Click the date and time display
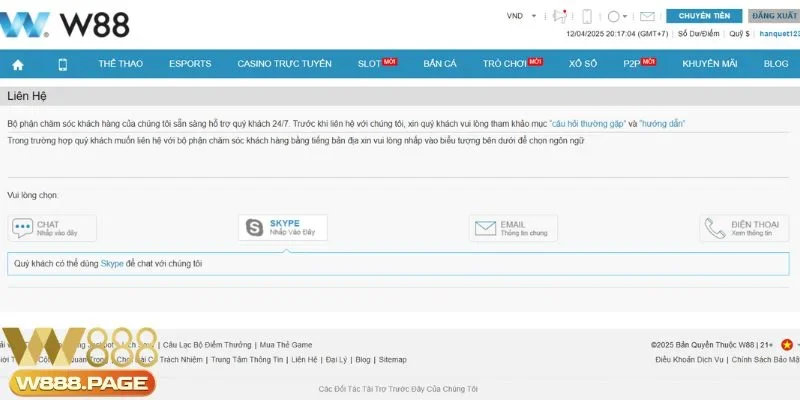 616,34
